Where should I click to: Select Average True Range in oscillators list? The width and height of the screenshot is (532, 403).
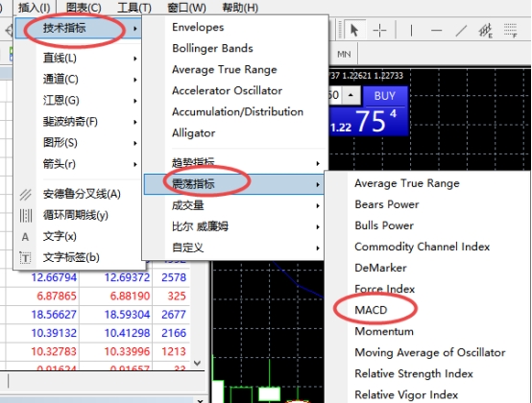tap(407, 183)
